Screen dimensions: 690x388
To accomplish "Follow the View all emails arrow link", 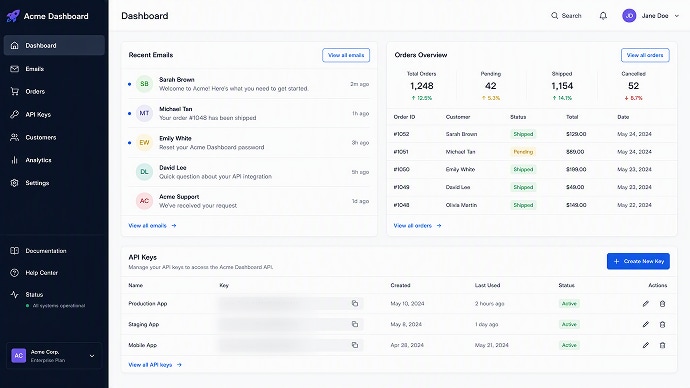I will click(x=152, y=226).
